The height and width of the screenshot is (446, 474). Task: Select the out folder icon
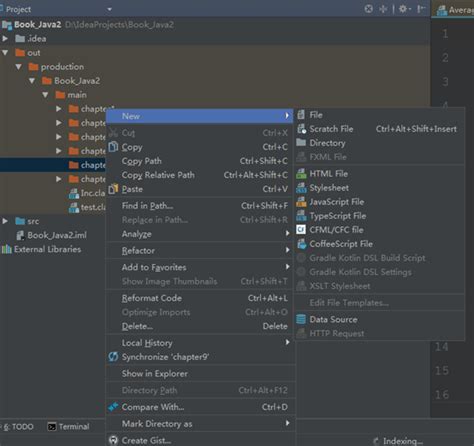(x=20, y=53)
